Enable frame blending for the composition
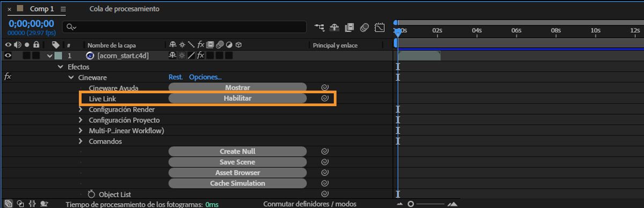The image size is (644, 208). pos(350,27)
